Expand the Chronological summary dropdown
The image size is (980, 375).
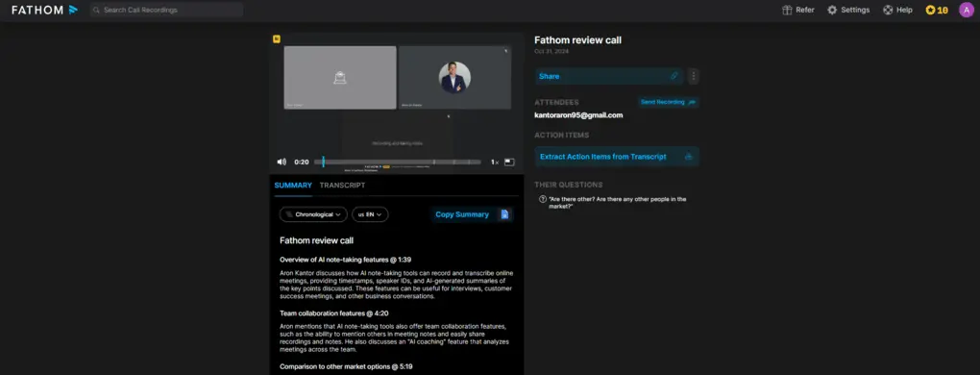point(313,214)
